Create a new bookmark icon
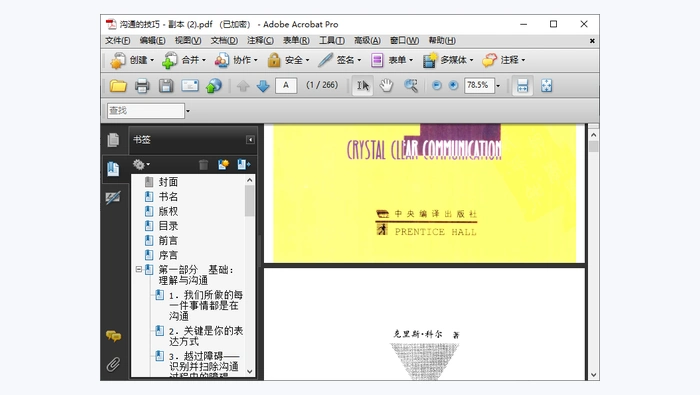This screenshot has width=700, height=395. pos(223,165)
